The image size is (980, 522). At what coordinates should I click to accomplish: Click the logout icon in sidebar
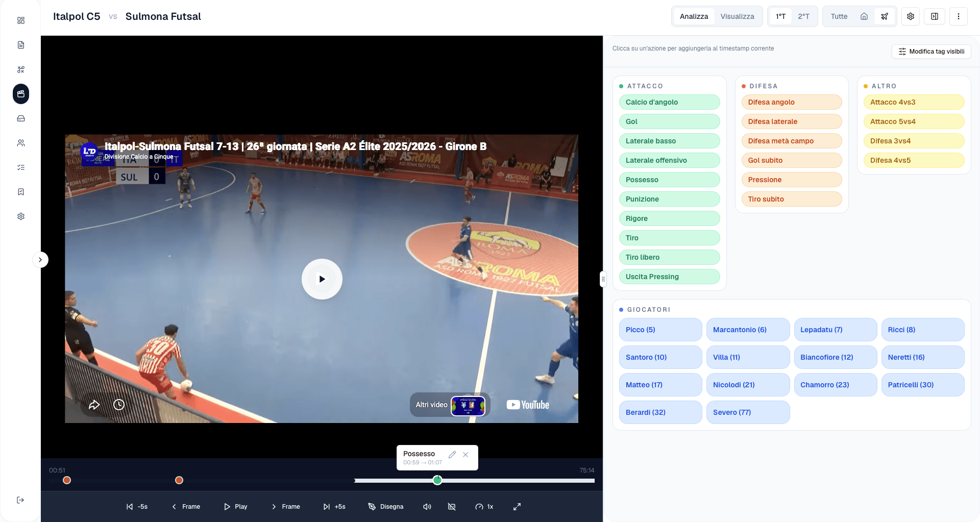(20, 500)
